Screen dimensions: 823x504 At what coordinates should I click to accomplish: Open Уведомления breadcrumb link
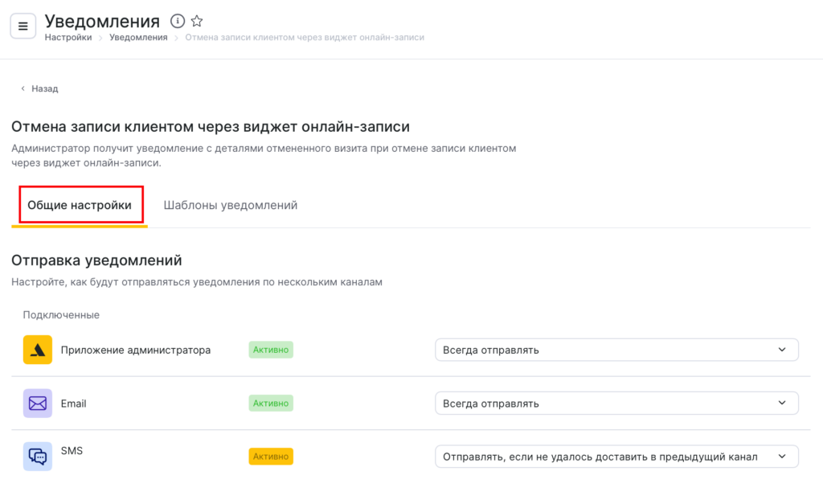point(138,37)
